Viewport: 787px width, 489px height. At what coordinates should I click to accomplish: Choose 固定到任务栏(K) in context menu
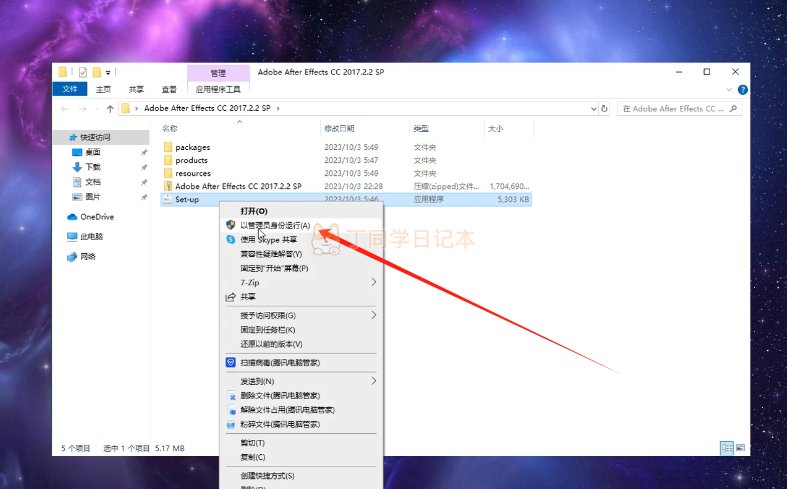(x=268, y=330)
